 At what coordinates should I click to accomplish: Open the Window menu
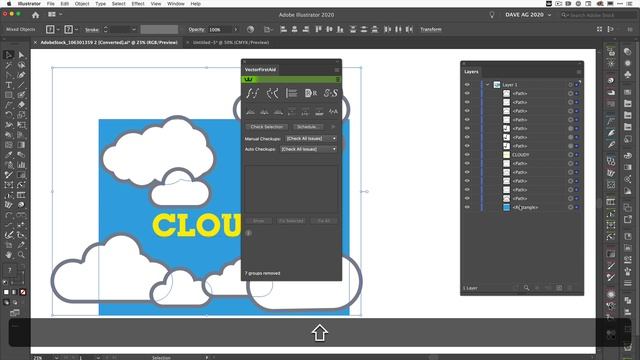click(x=176, y=4)
